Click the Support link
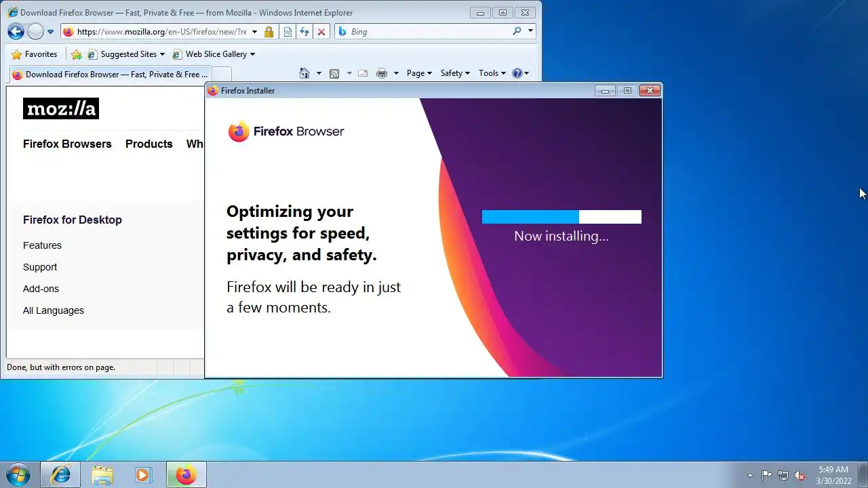Image resolution: width=868 pixels, height=488 pixels. 40,267
